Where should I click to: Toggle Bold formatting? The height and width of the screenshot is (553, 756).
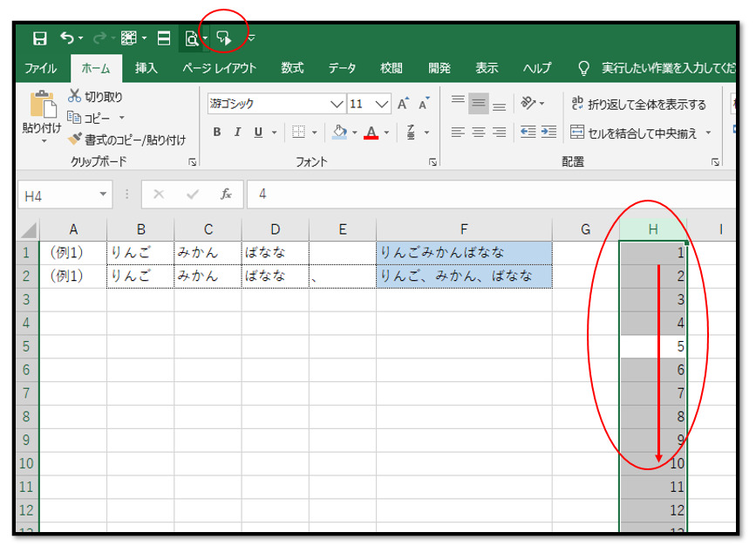click(217, 133)
